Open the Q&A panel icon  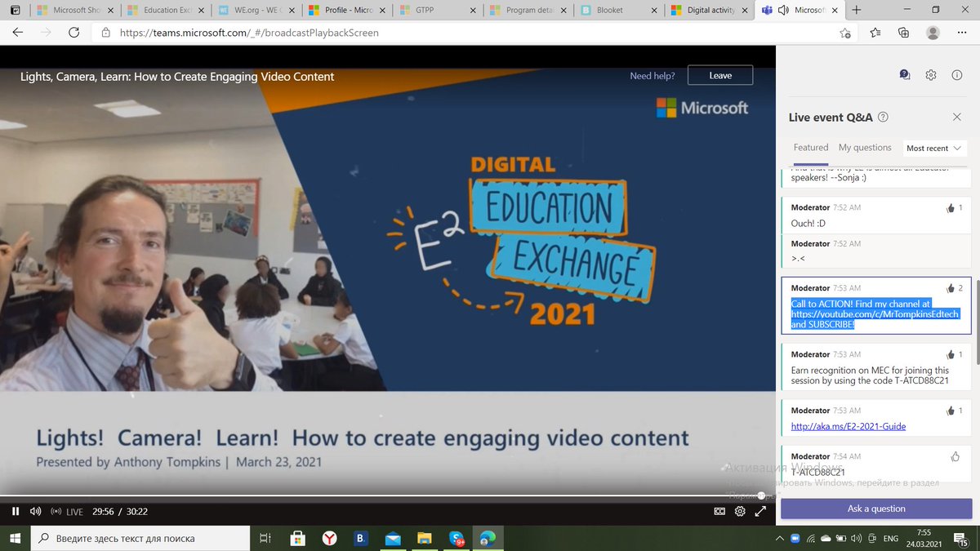pos(905,74)
